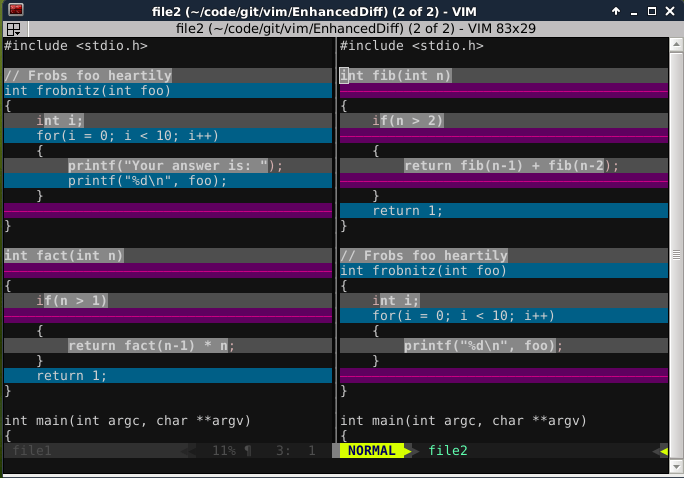The height and width of the screenshot is (478, 684).
Task: Click 'int fact(int n)' line
Action: point(64,256)
